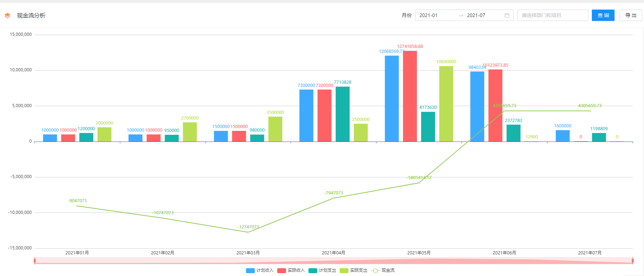Click the orange layers logo icon
The height and width of the screenshot is (276, 644).
[x=7, y=16]
